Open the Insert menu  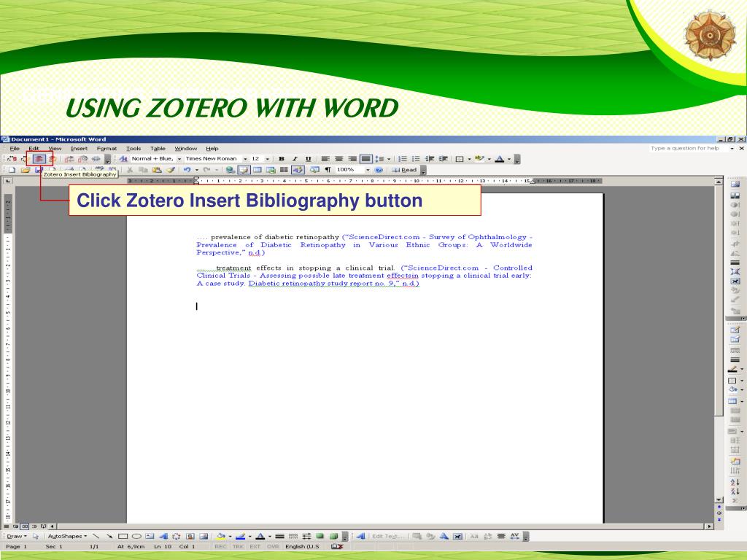click(79, 149)
